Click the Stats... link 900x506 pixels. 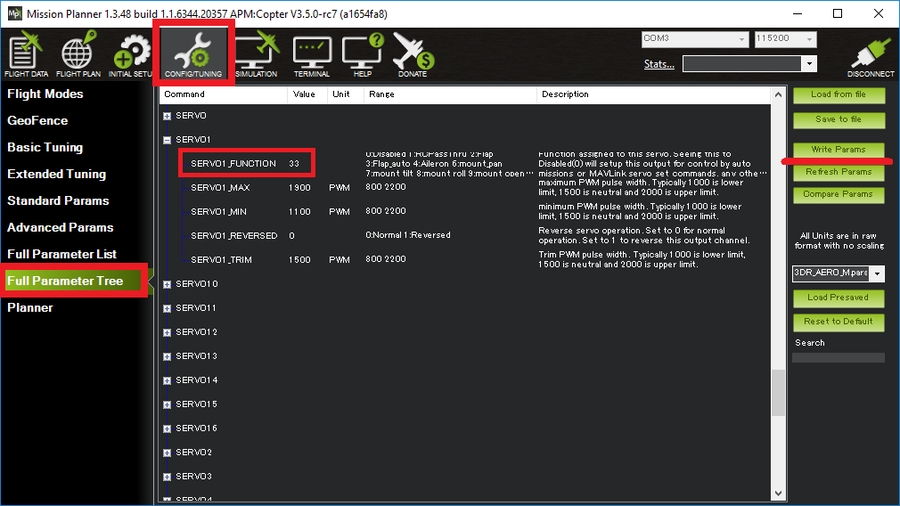659,65
